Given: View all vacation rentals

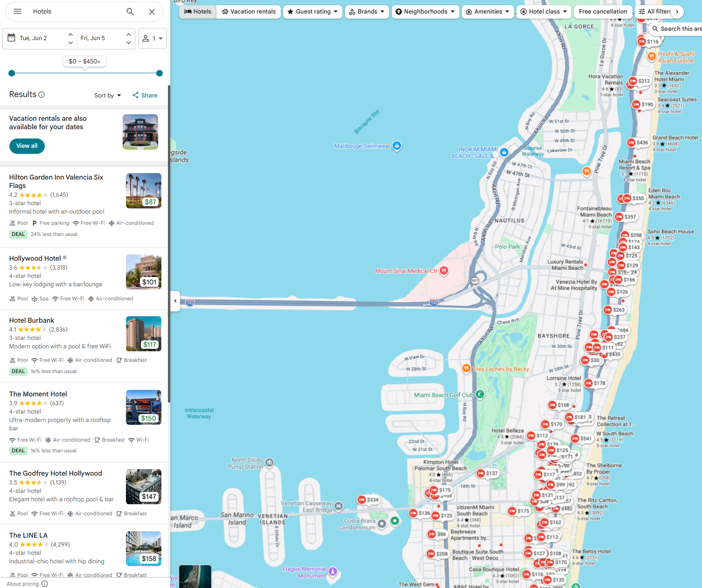Looking at the screenshot, I should click(x=27, y=146).
